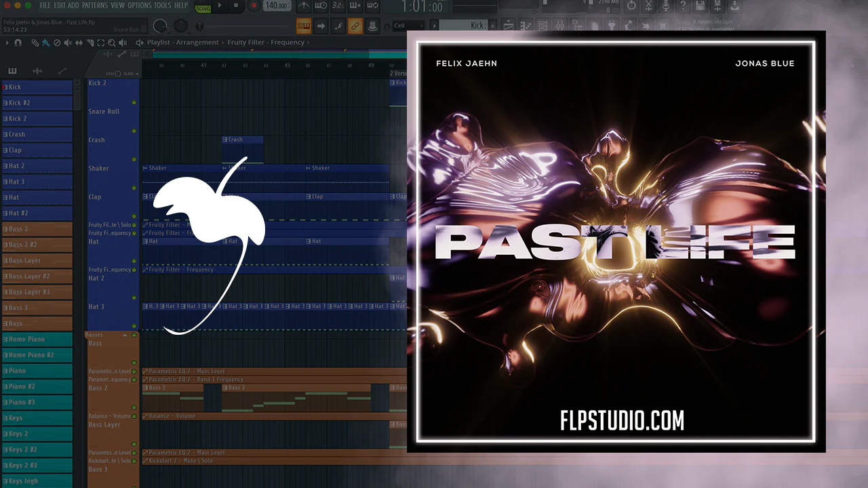
Task: Adjust the main pitch knob
Action: pos(181,26)
